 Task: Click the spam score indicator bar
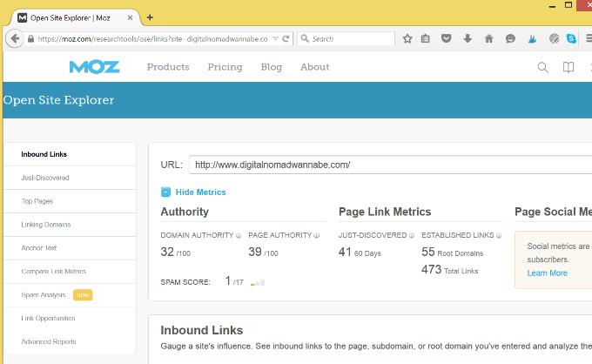258,282
